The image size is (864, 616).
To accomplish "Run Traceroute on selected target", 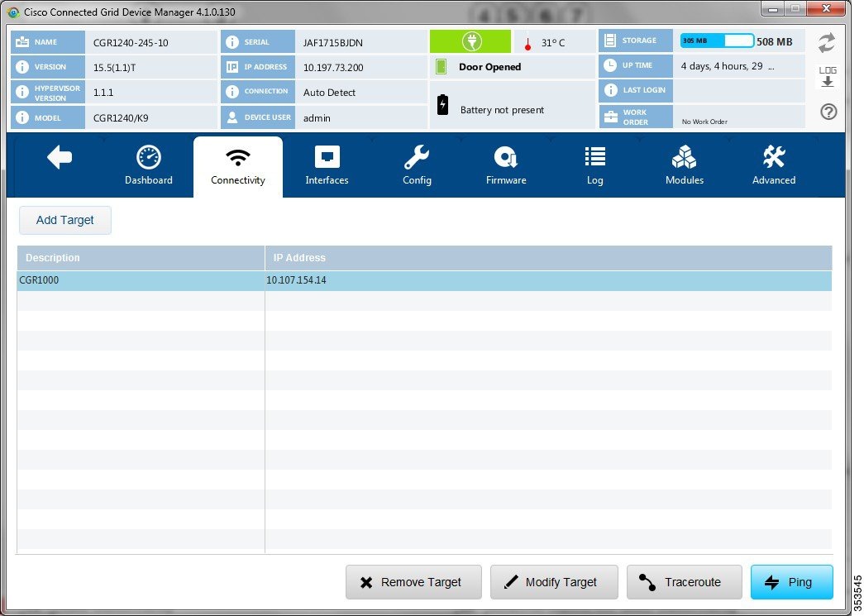I will click(684, 582).
